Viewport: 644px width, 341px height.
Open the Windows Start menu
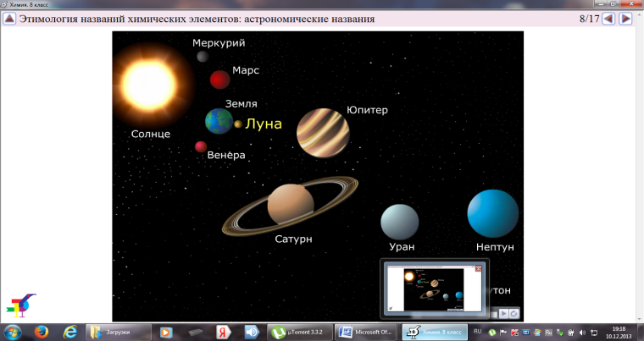(12, 332)
